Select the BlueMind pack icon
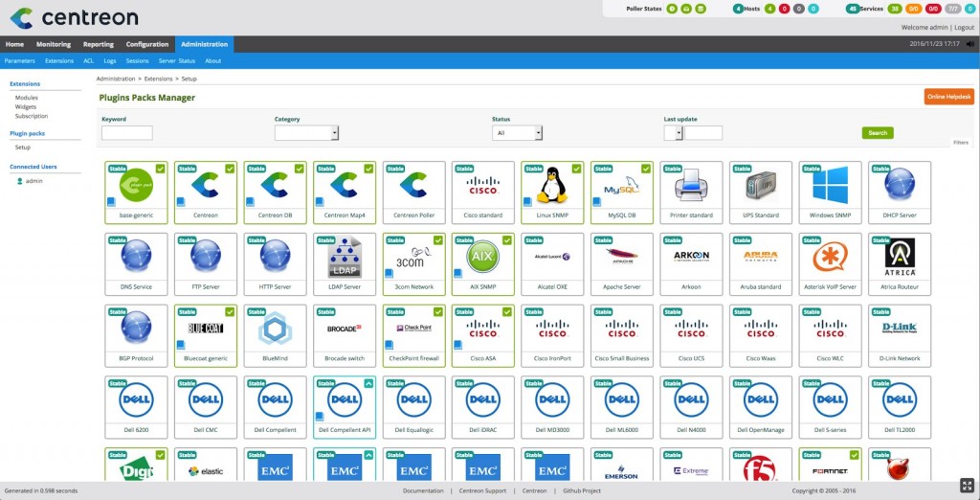 point(275,329)
